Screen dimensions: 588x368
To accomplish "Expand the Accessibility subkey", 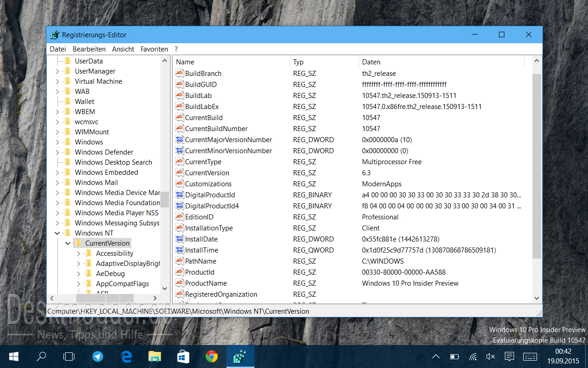I will (x=79, y=253).
